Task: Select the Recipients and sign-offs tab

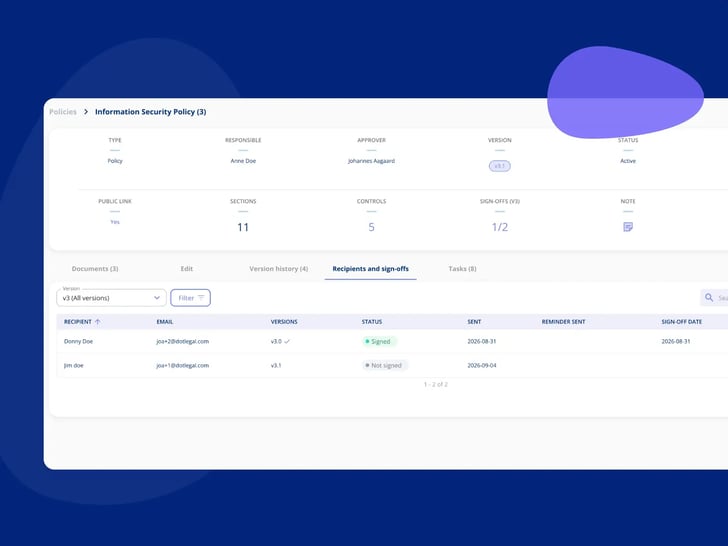Action: point(370,269)
